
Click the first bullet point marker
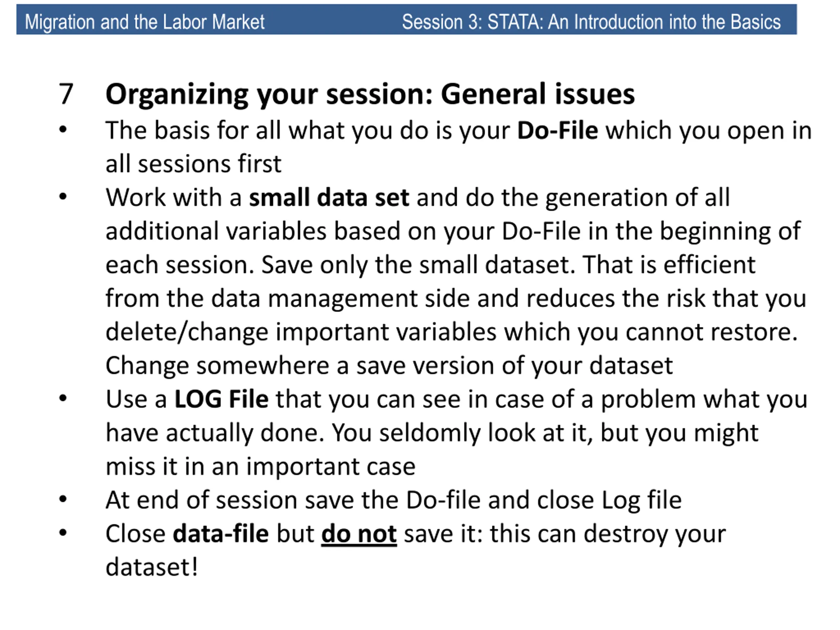63,130
